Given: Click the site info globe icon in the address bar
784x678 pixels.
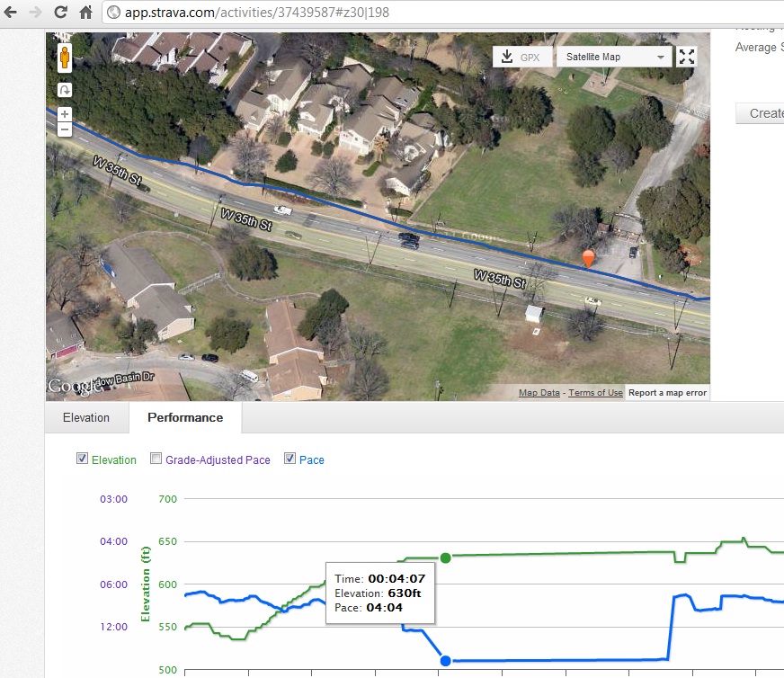Looking at the screenshot, I should point(114,13).
